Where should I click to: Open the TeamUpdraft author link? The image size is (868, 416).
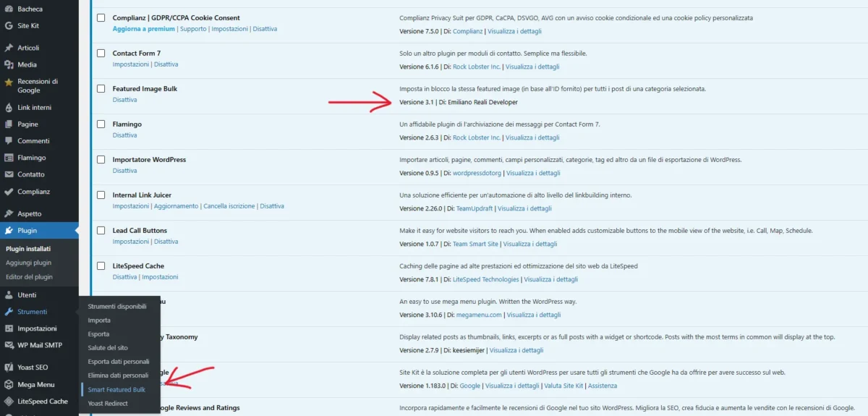point(475,208)
